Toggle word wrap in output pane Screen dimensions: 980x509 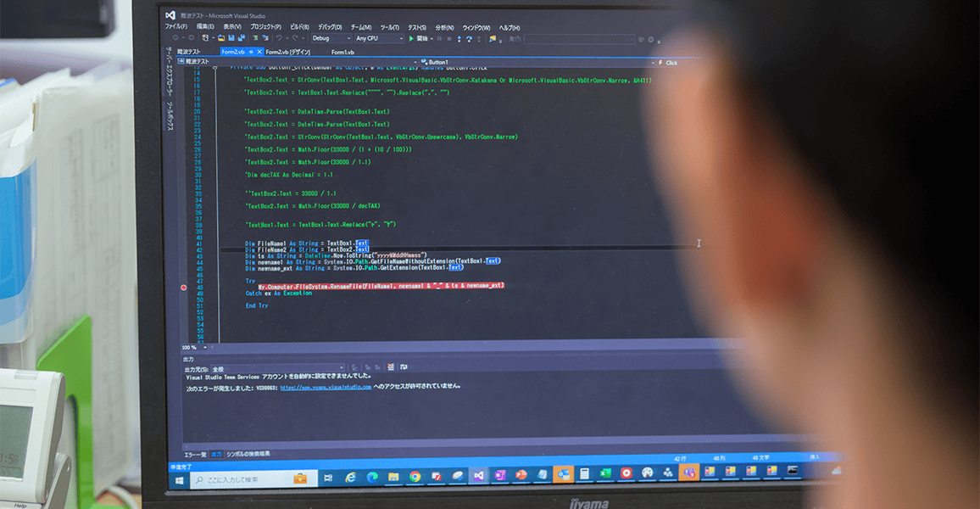[404, 367]
